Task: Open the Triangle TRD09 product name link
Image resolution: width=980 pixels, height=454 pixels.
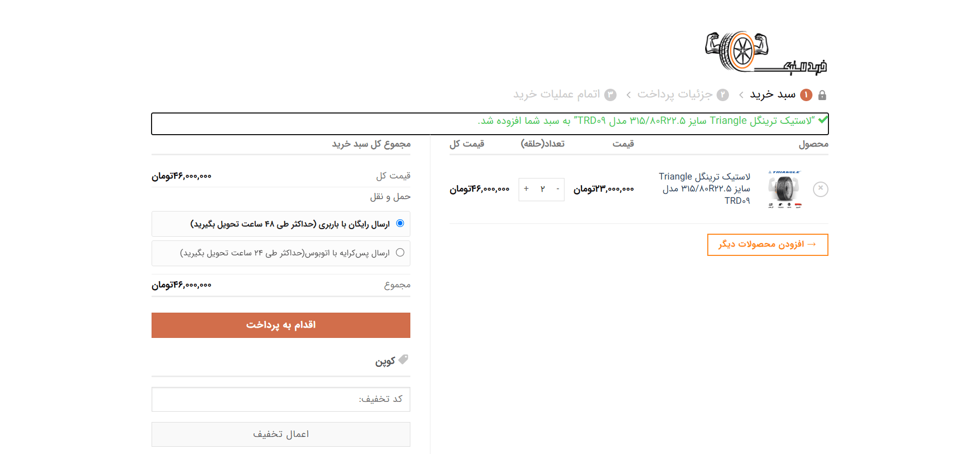Action: [x=705, y=189]
